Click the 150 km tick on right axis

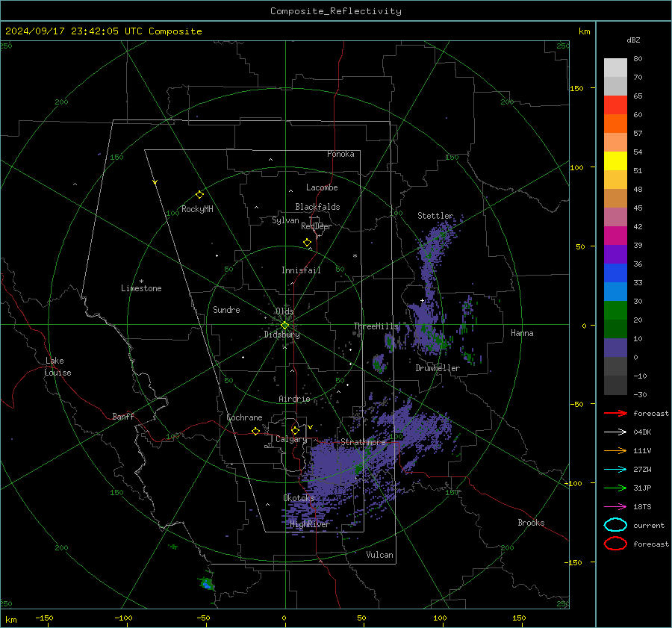pos(577,88)
